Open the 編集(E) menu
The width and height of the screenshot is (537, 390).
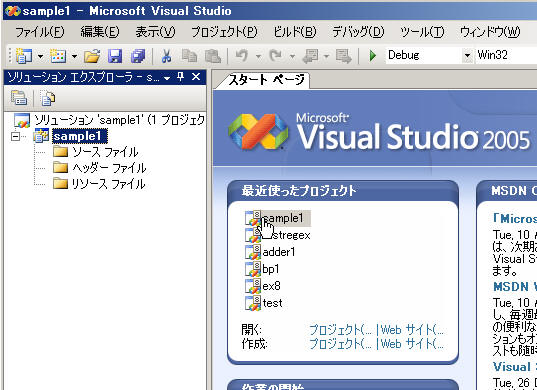[100, 32]
